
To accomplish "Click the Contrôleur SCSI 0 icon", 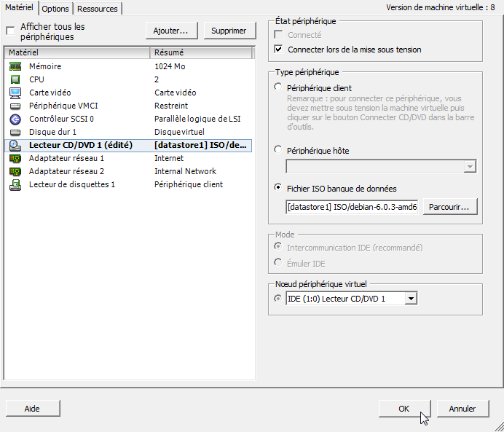I will [x=15, y=119].
